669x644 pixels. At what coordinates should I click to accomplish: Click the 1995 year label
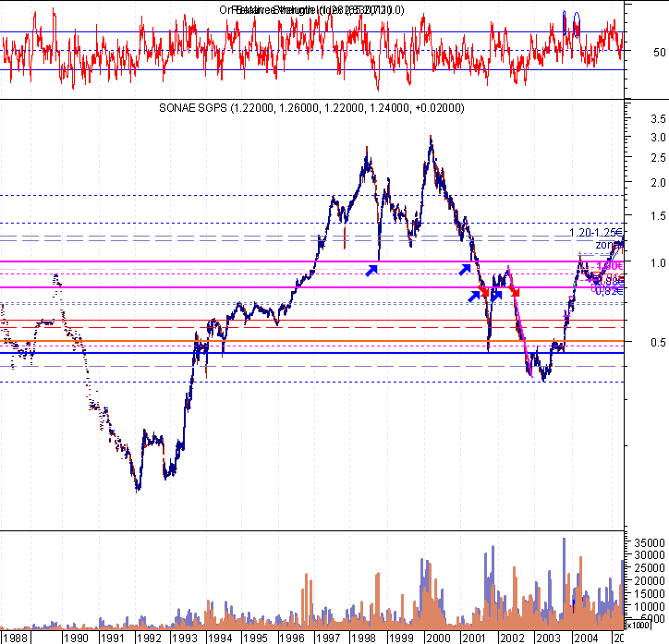pos(256,638)
